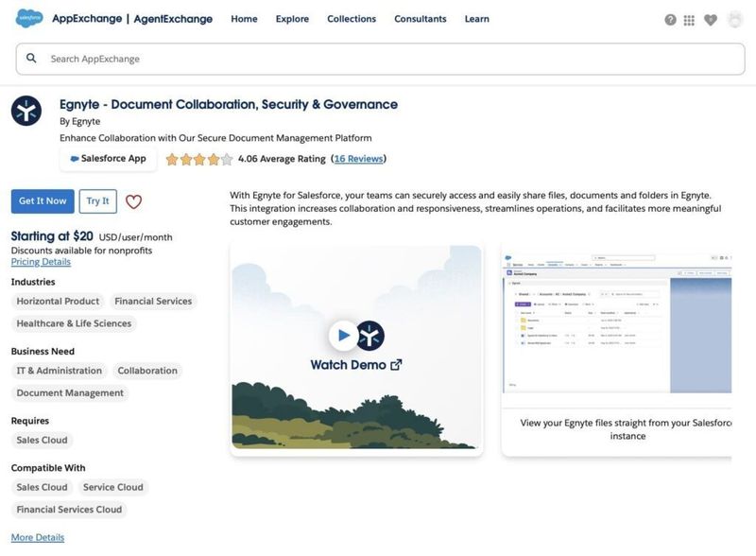The height and width of the screenshot is (556, 756).
Task: Open the Learn menu
Action: 477,19
